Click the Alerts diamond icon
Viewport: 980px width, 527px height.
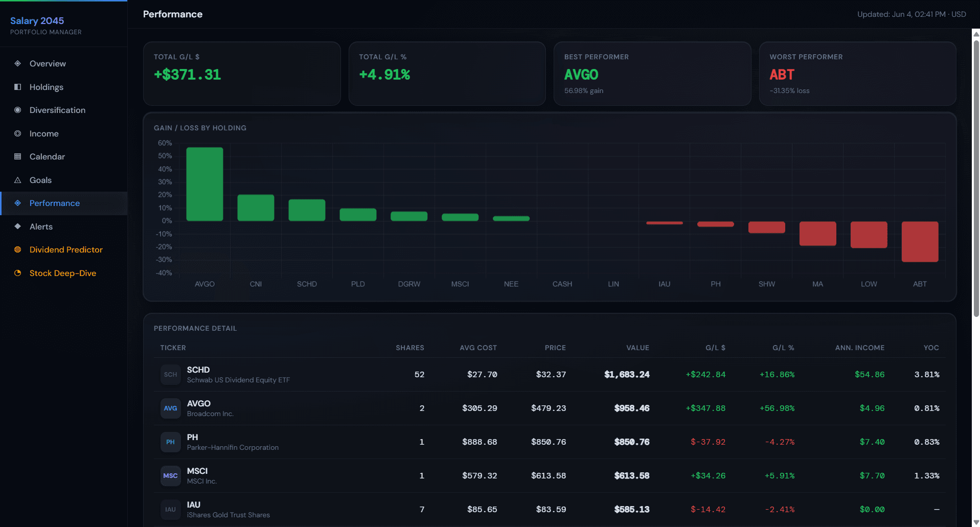(18, 226)
